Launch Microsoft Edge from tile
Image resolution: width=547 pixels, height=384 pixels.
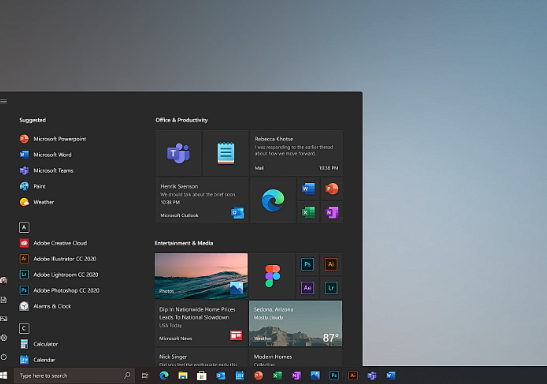273,200
